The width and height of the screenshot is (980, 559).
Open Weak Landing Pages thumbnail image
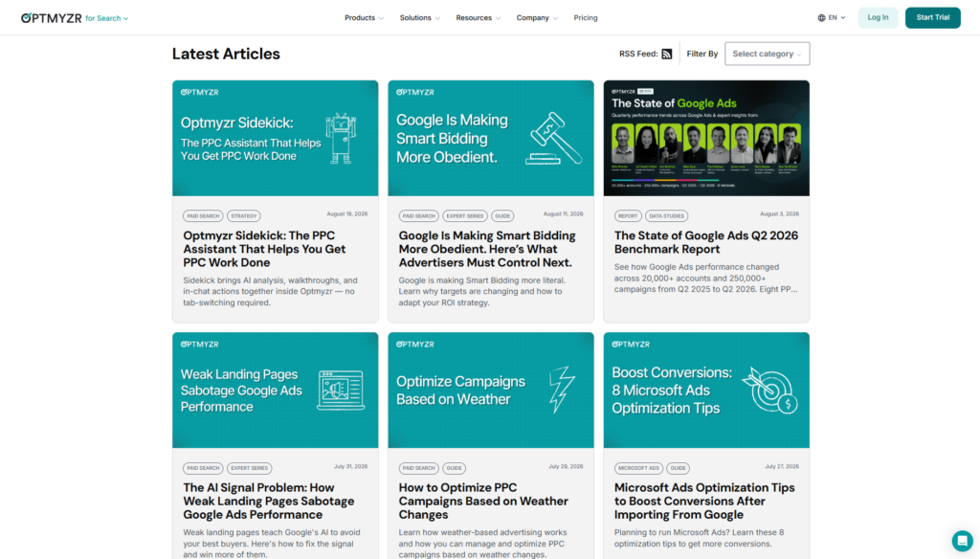[x=275, y=391]
